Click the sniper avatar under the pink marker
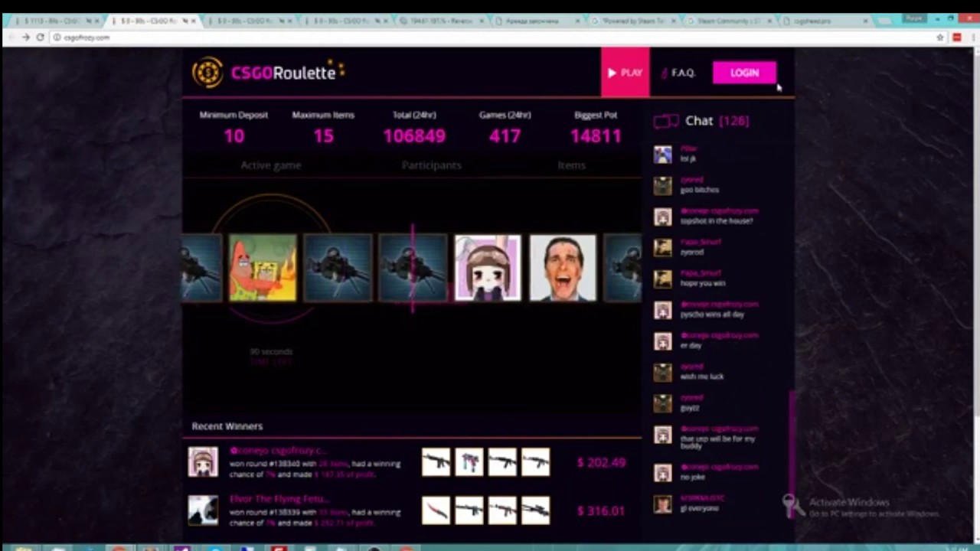Screen dimensions: 980x551 (x=413, y=268)
